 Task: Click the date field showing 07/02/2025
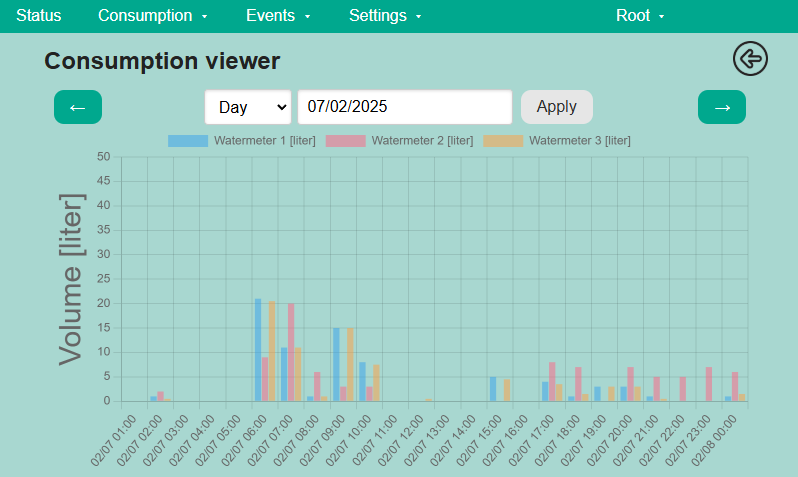click(x=405, y=107)
